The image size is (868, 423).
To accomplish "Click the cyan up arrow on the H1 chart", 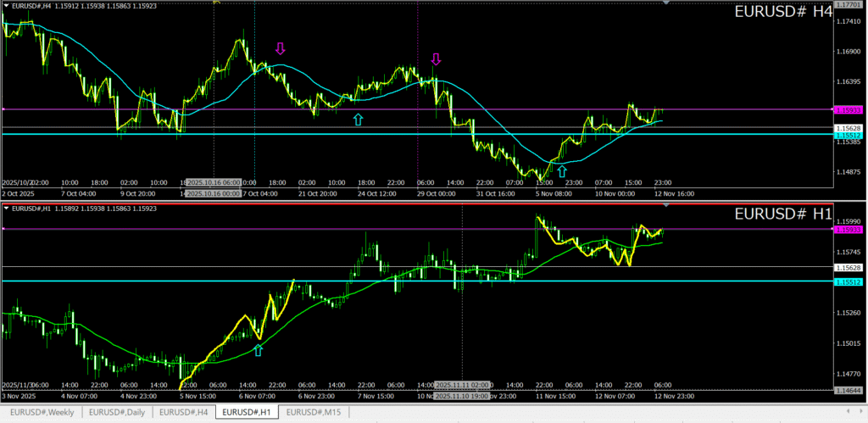I will [x=259, y=350].
